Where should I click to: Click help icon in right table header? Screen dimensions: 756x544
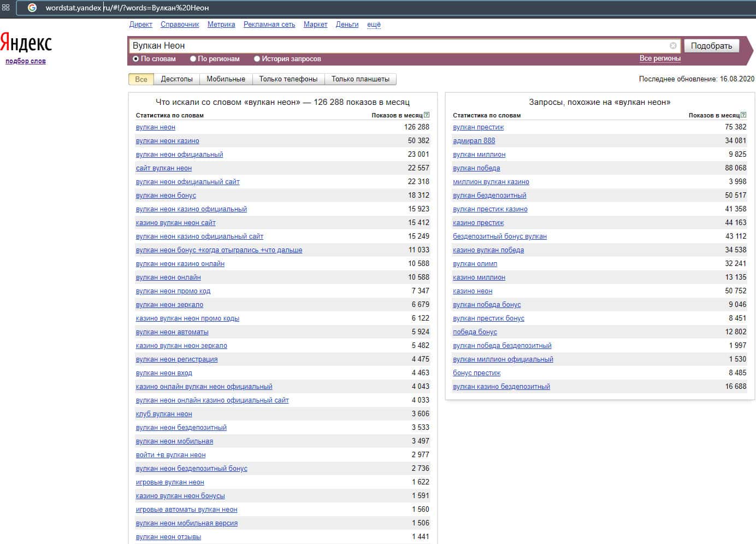pos(743,115)
